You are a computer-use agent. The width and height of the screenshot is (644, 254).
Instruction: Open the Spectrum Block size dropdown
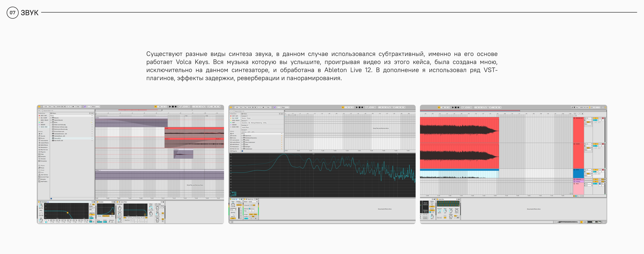pos(253,202)
